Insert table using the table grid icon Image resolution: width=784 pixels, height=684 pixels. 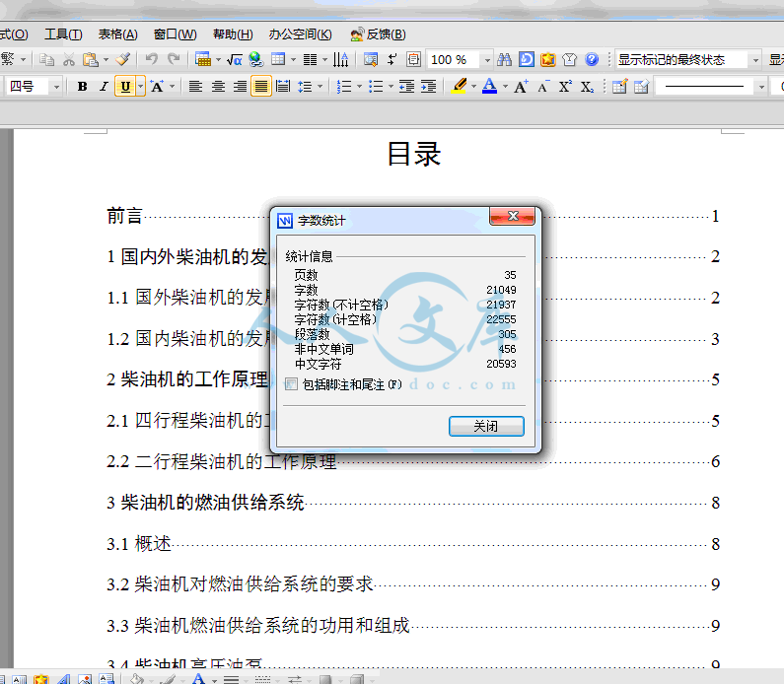(278, 60)
